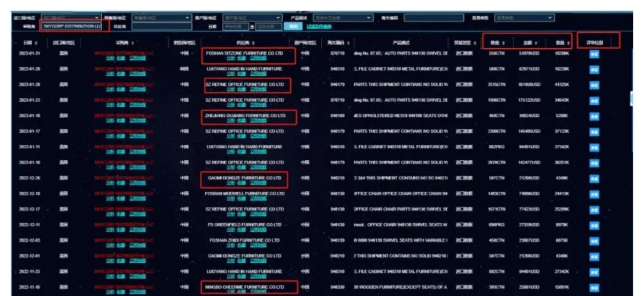Expand the product description dropdown
The image size is (644, 296).
(x=343, y=18)
